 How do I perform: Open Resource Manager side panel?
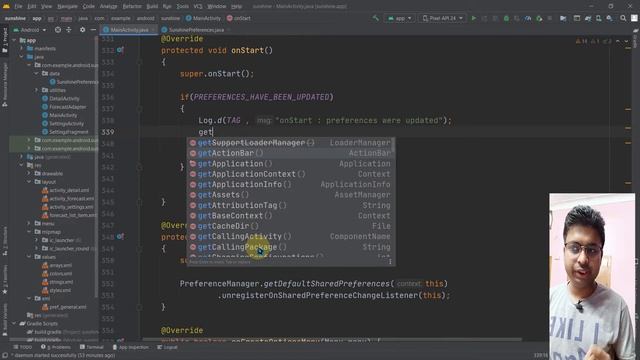coord(5,84)
